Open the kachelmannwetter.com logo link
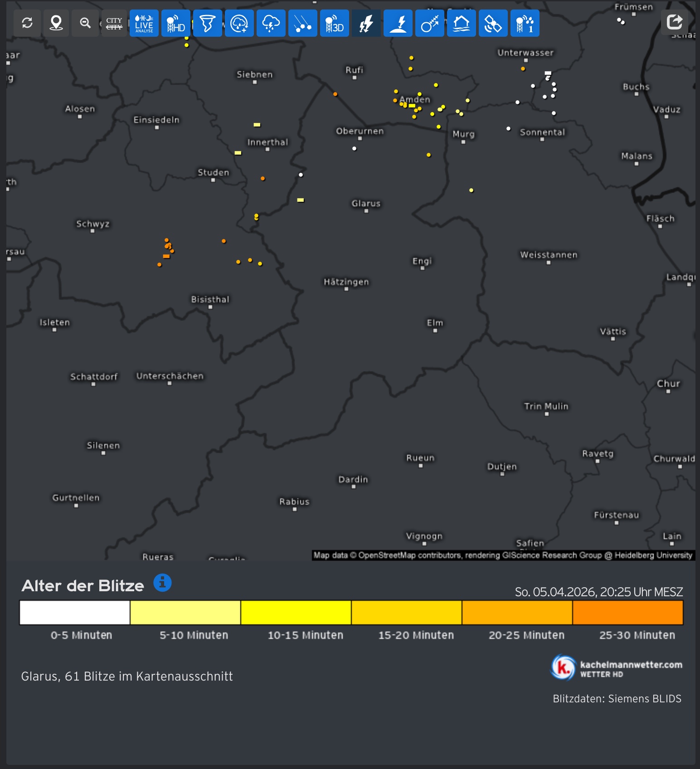Viewport: 700px width, 769px height. click(617, 668)
